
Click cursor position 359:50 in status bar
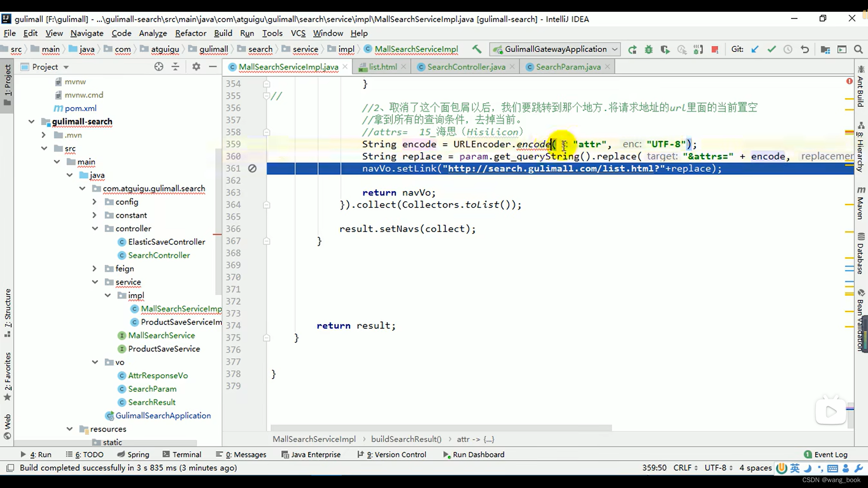(654, 468)
